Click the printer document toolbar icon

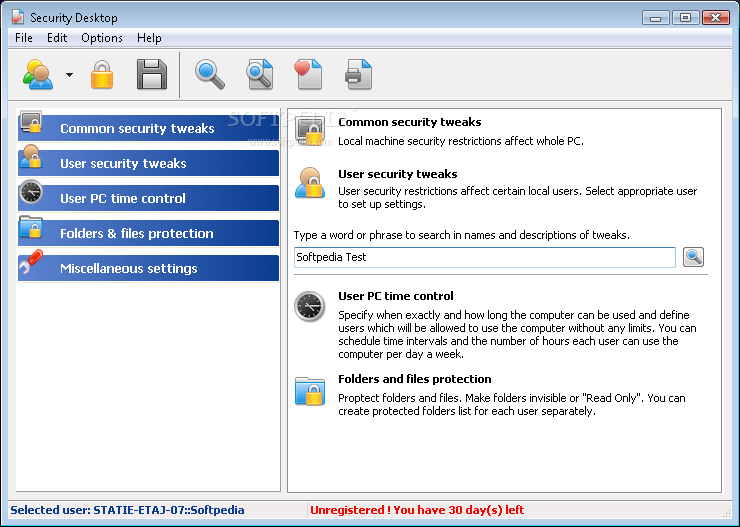[x=359, y=75]
